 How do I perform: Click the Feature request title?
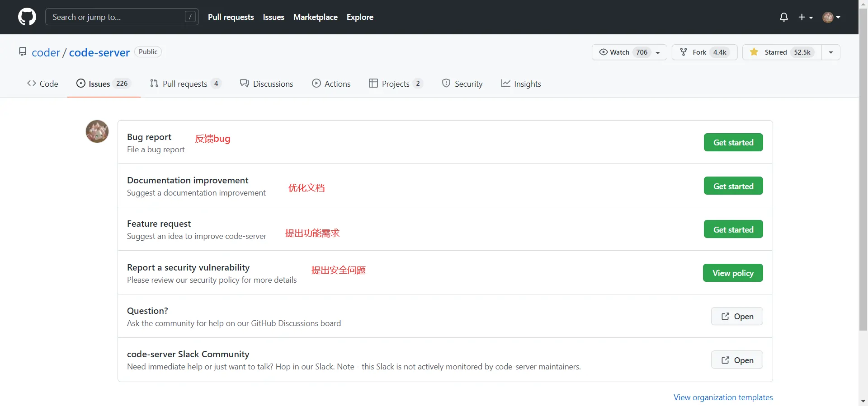pyautogui.click(x=159, y=224)
